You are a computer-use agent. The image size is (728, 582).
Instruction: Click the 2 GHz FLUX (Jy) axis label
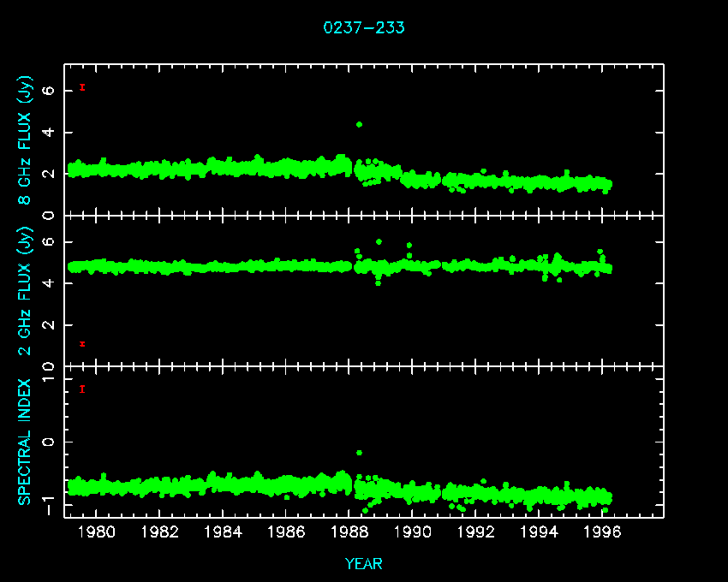26,290
